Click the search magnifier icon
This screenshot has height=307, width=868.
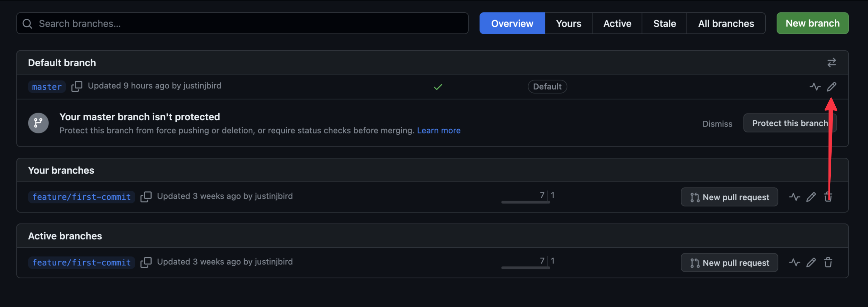tap(28, 23)
